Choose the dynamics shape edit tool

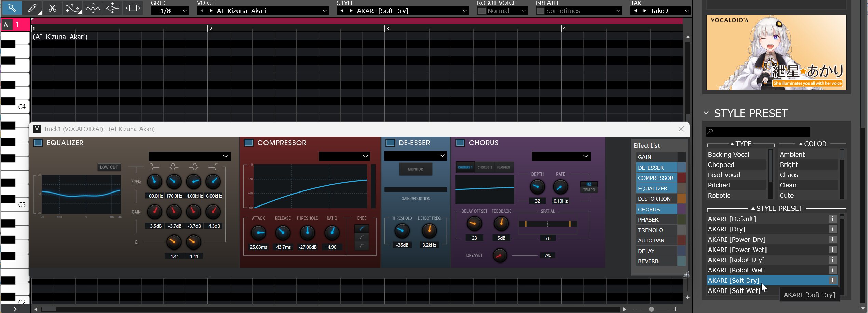click(x=112, y=8)
